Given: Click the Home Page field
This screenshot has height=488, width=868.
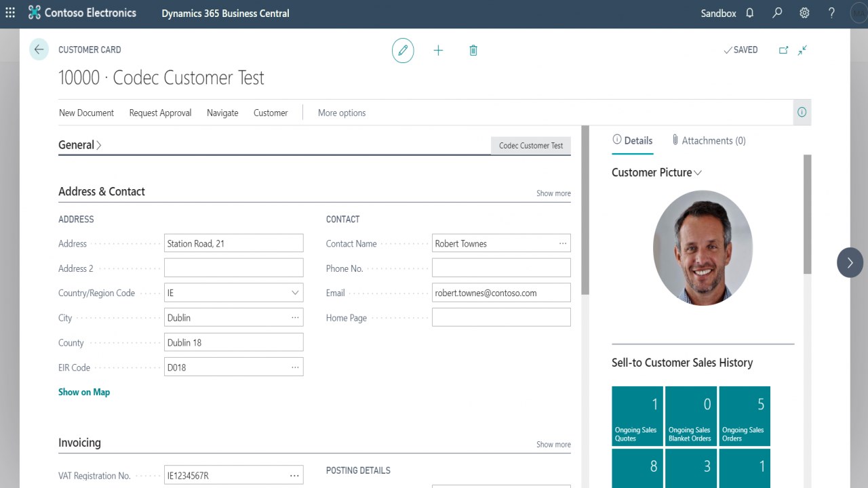Looking at the screenshot, I should 501,317.
